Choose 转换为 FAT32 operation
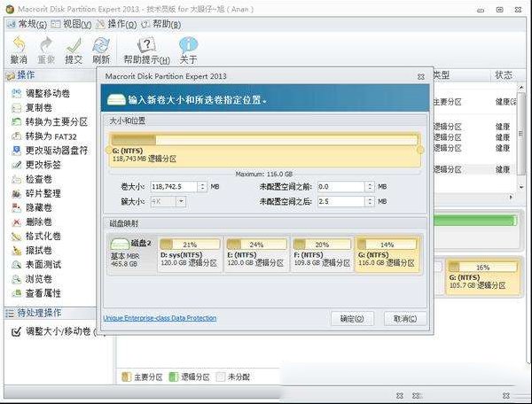 tap(43, 136)
